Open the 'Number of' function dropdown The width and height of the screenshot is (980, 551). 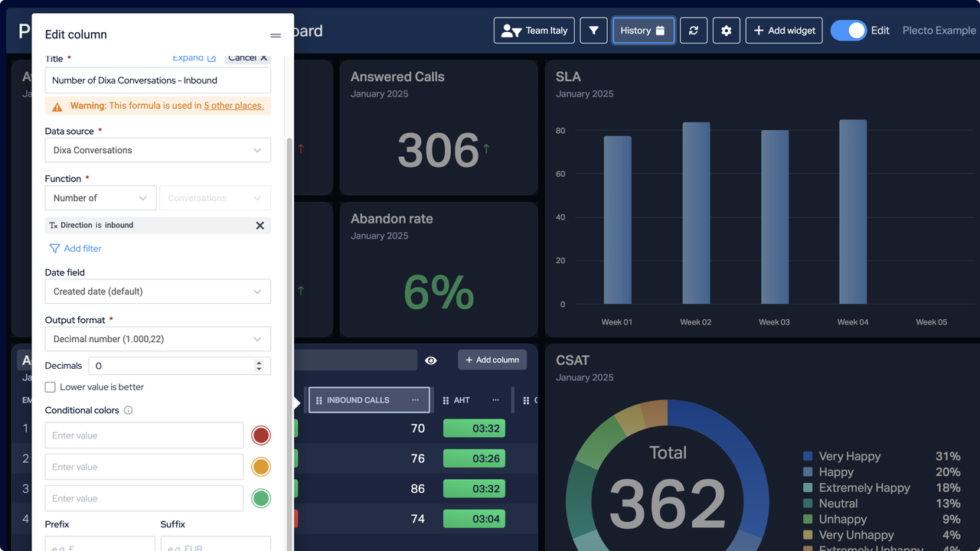(x=100, y=198)
